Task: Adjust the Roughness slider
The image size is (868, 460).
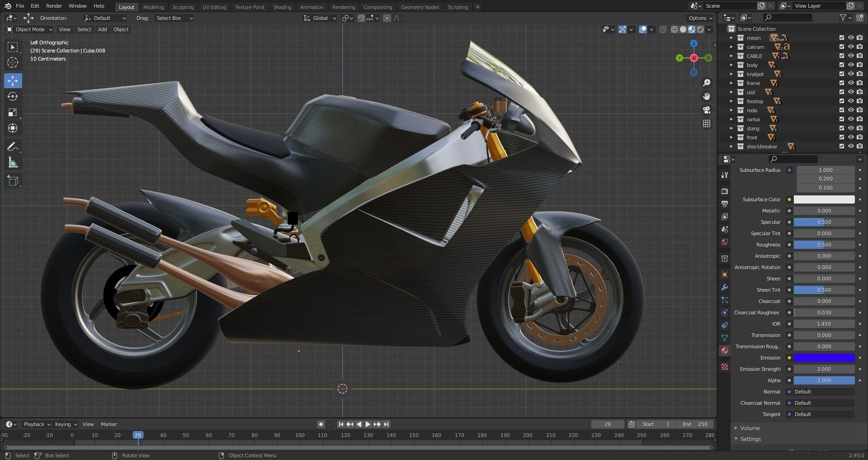Action: pyautogui.click(x=824, y=245)
